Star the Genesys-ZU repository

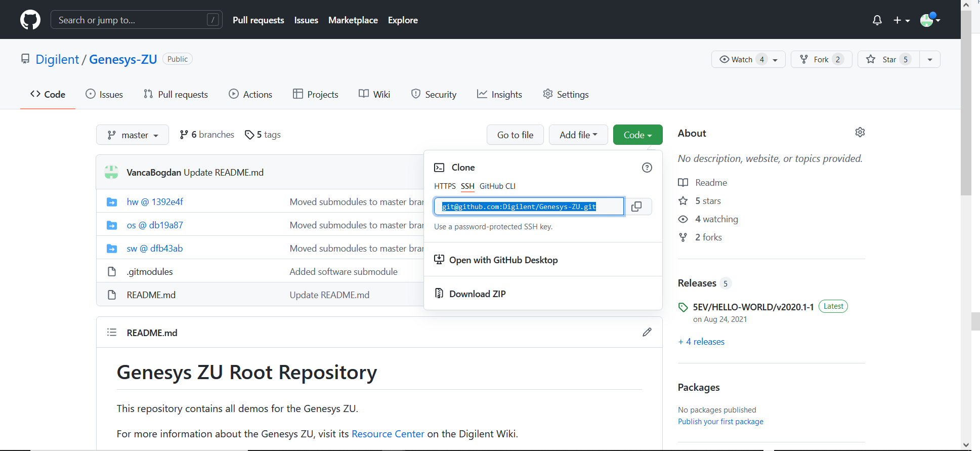[888, 59]
